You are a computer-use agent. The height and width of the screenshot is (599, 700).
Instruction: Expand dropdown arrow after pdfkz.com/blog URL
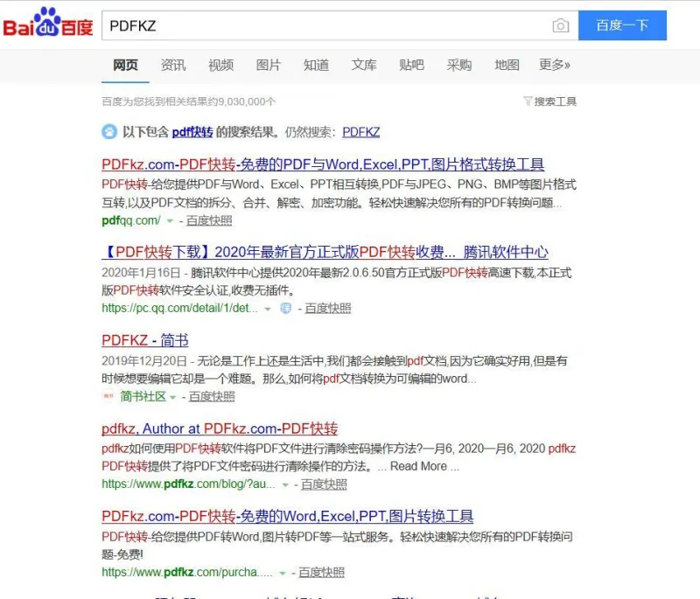[x=285, y=484]
